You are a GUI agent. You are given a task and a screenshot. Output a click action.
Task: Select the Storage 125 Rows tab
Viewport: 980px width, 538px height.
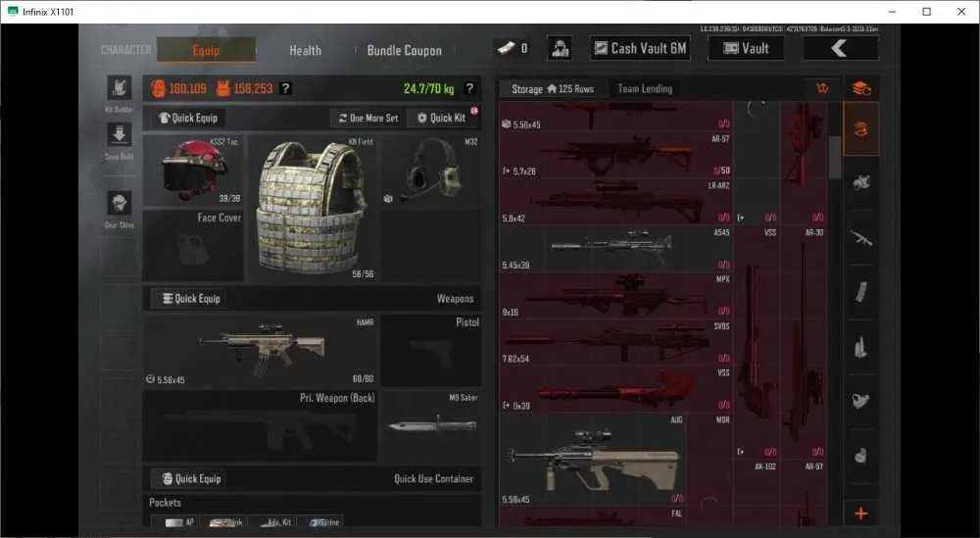[x=553, y=89]
